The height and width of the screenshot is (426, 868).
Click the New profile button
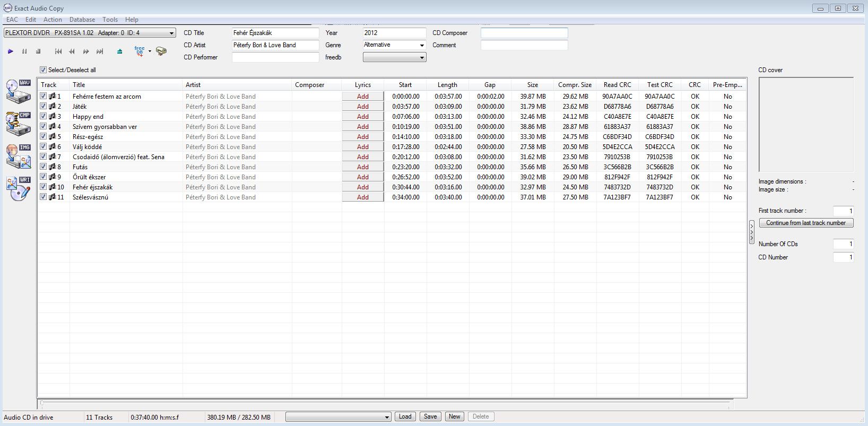(455, 416)
